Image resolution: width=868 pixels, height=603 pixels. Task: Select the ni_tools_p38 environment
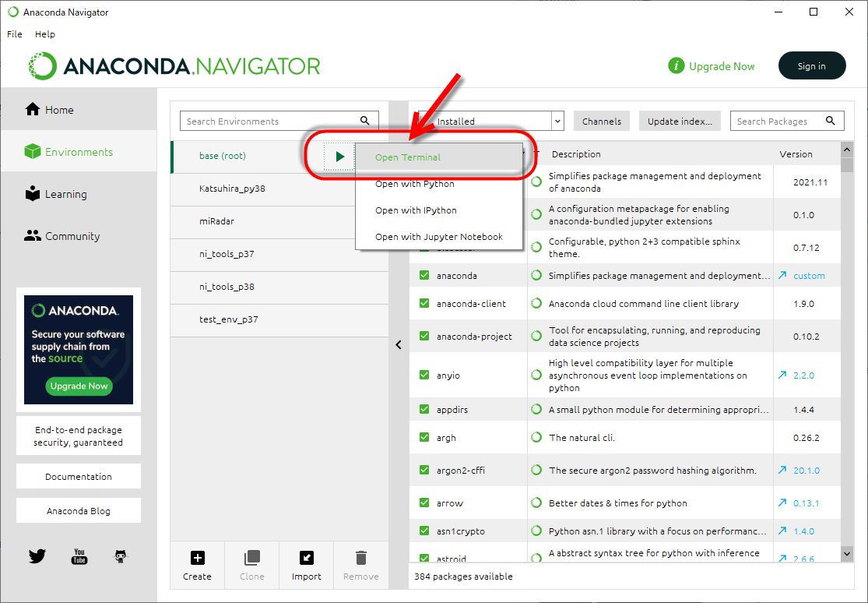[279, 287]
